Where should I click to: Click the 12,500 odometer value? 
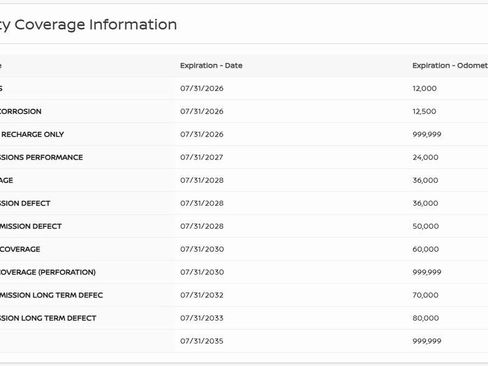(424, 111)
